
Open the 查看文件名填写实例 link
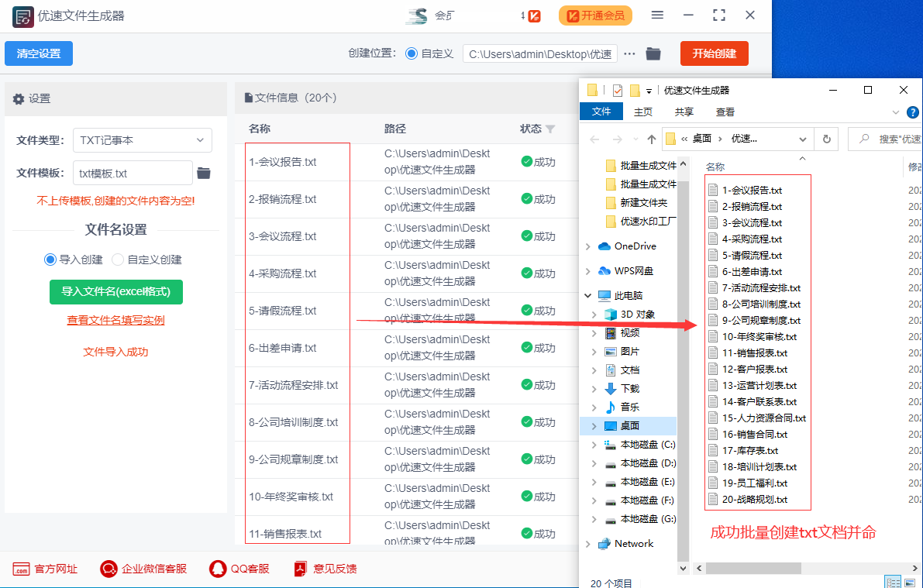click(115, 320)
